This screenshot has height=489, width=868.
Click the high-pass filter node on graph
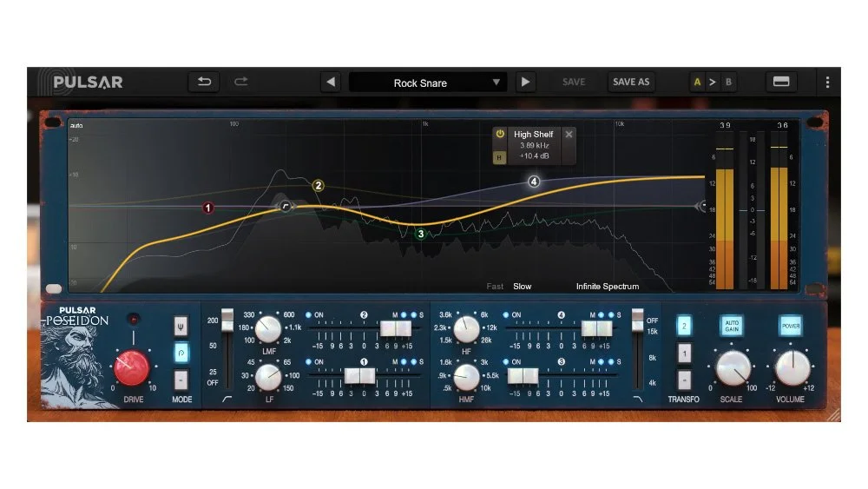(285, 206)
